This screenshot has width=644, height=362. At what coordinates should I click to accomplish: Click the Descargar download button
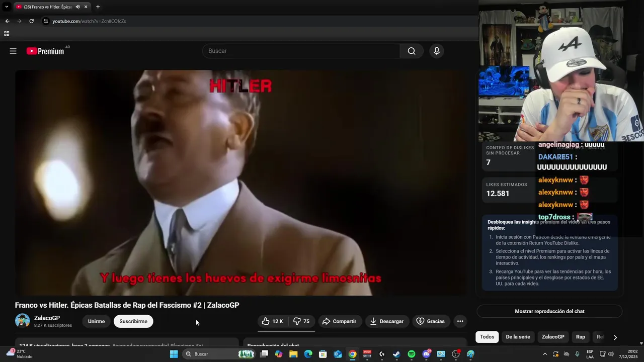click(x=387, y=321)
